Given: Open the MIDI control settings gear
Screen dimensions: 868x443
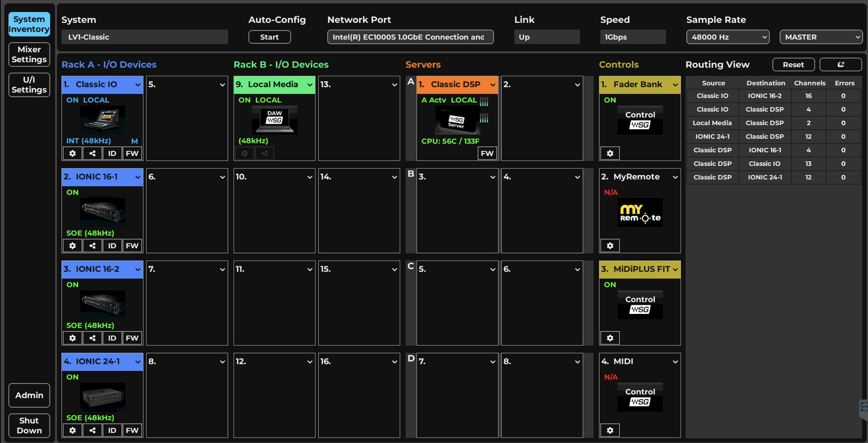Looking at the screenshot, I should click(x=610, y=431).
